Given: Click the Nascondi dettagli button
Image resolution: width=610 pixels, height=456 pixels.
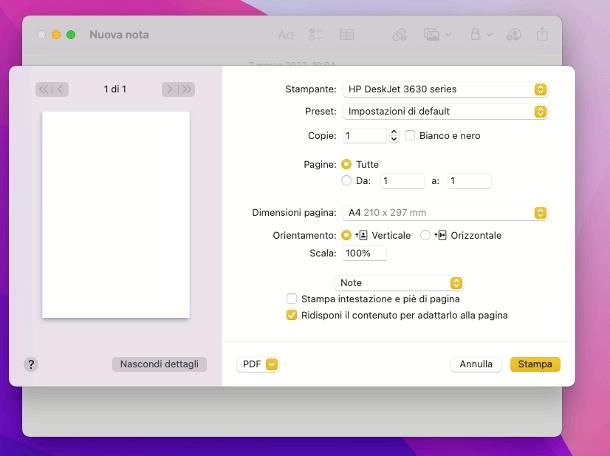Looking at the screenshot, I should 160,364.
